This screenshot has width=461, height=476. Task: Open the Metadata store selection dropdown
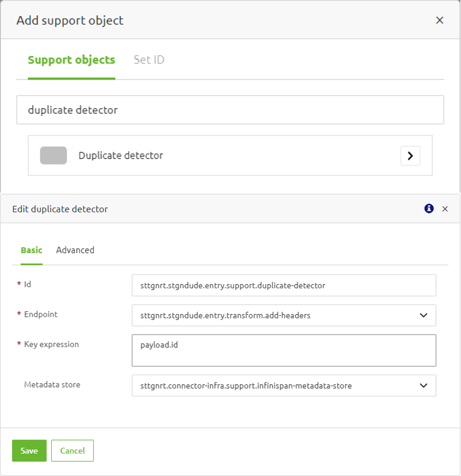[284, 385]
